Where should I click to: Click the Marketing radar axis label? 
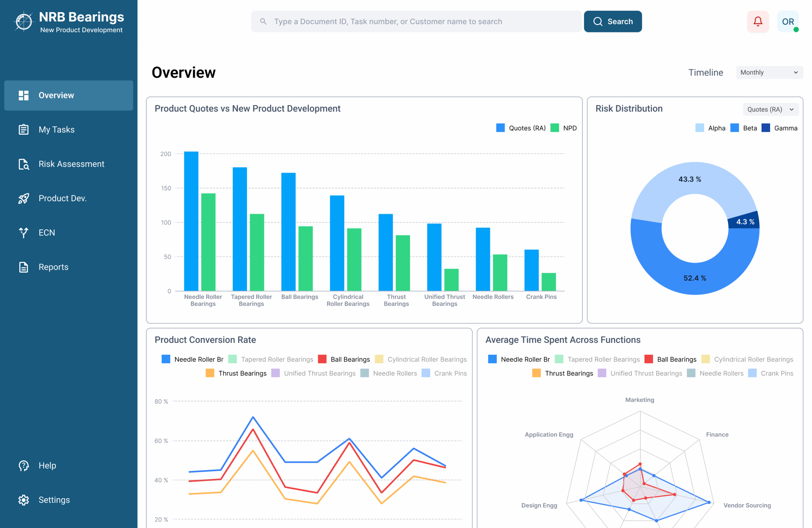pyautogui.click(x=640, y=400)
